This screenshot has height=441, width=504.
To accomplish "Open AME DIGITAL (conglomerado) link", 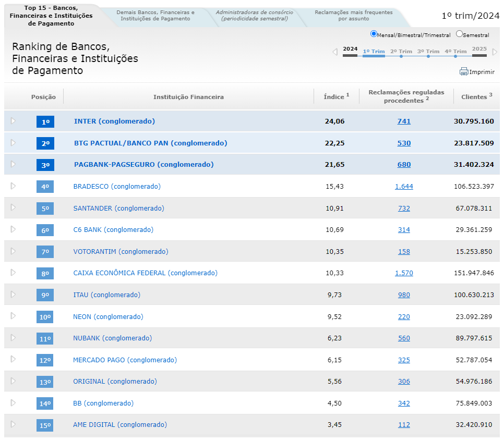I will 120,425.
